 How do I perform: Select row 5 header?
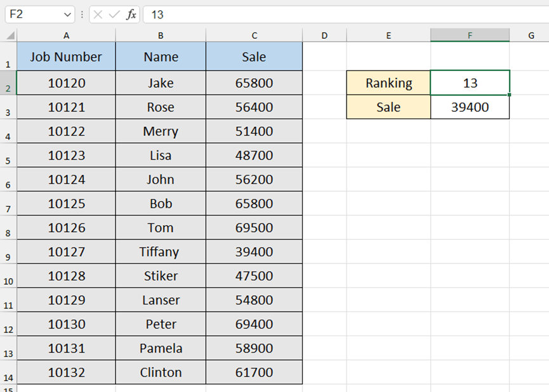[x=8, y=155]
